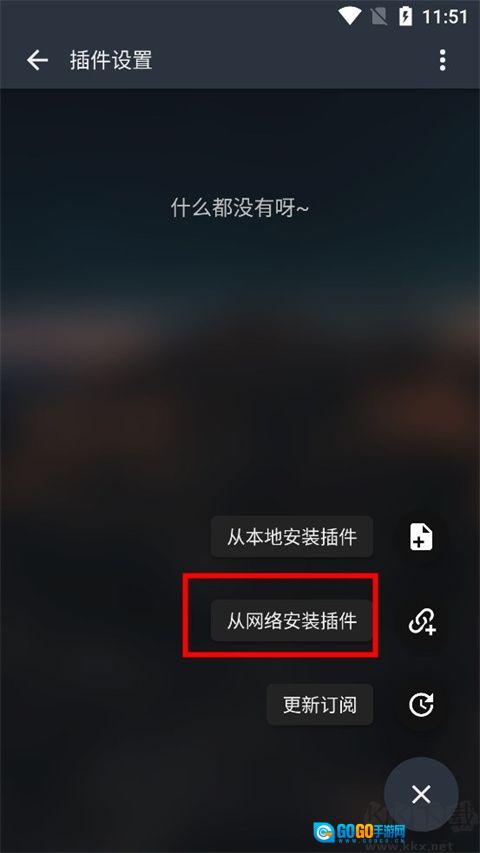This screenshot has width=480, height=853.
Task: Tap the no-SIM signal status icon
Action: click(379, 17)
